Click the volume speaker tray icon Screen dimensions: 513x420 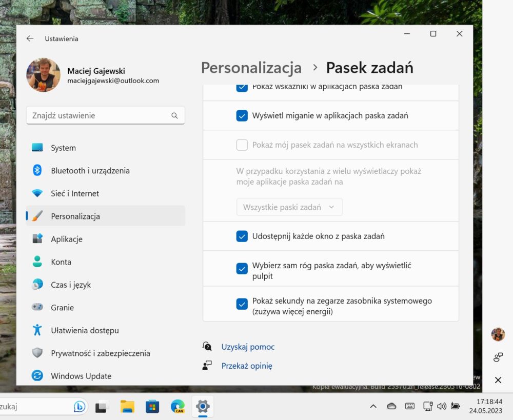pos(441,406)
